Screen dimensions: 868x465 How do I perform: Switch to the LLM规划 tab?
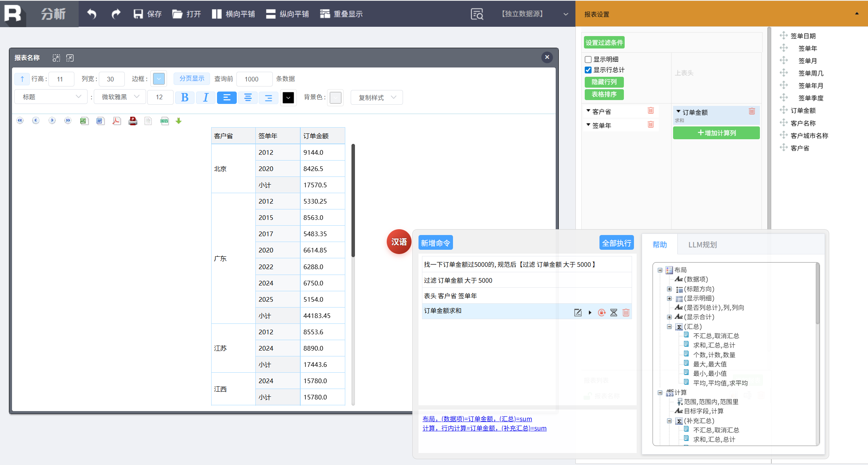702,245
